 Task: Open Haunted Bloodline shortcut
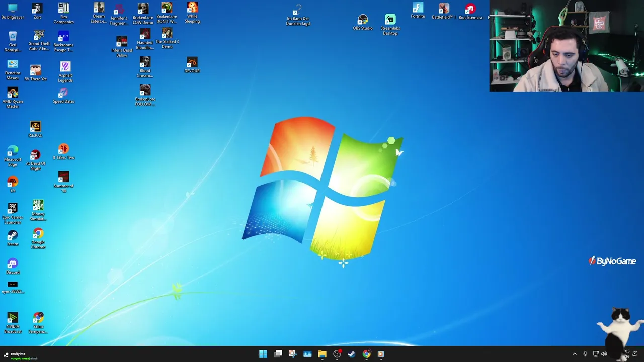pos(144,39)
